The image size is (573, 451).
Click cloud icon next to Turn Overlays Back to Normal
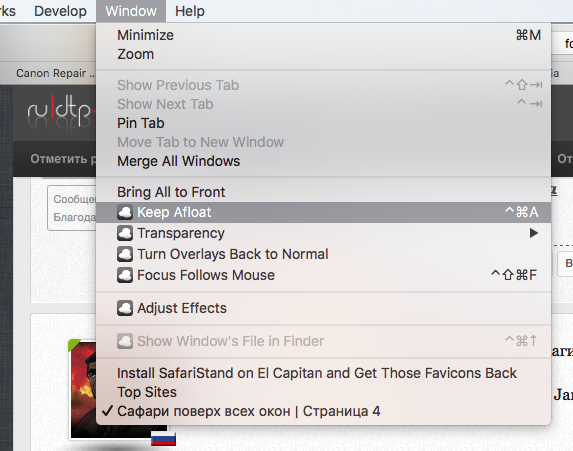[125, 254]
